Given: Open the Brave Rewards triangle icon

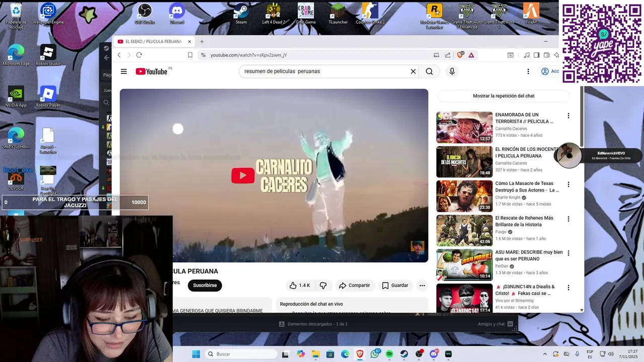Looking at the screenshot, I should [x=471, y=55].
